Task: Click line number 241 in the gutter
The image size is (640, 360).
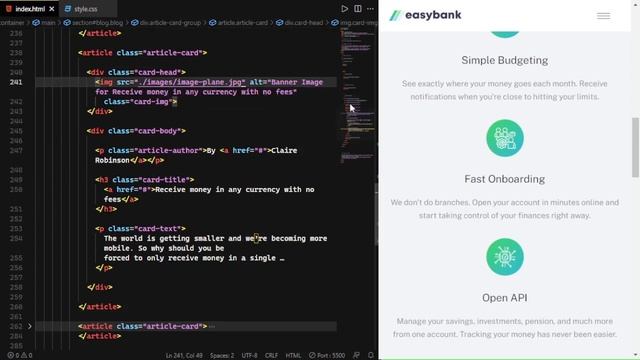Action: (16, 82)
